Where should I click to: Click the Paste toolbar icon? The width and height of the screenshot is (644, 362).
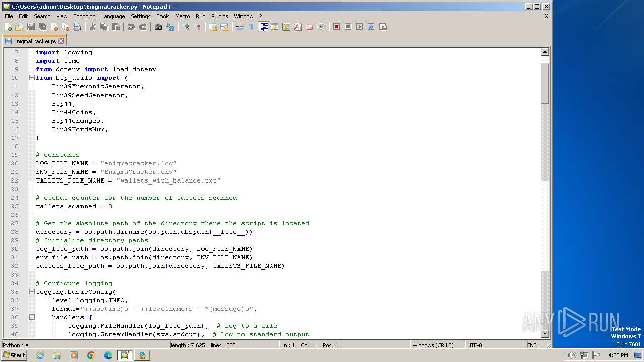click(116, 27)
